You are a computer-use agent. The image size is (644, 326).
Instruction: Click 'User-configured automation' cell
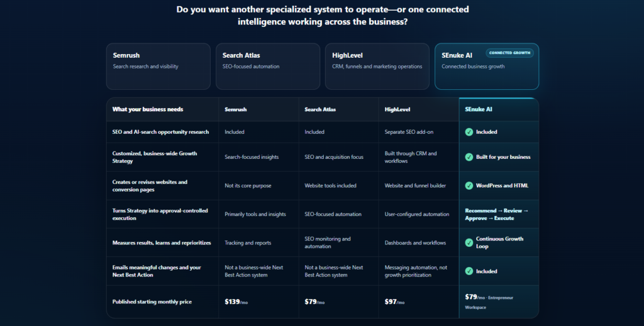[x=417, y=214]
